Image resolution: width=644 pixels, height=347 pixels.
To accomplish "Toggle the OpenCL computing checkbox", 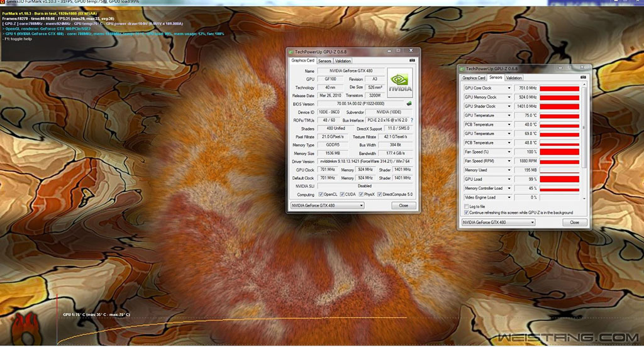I will point(319,195).
